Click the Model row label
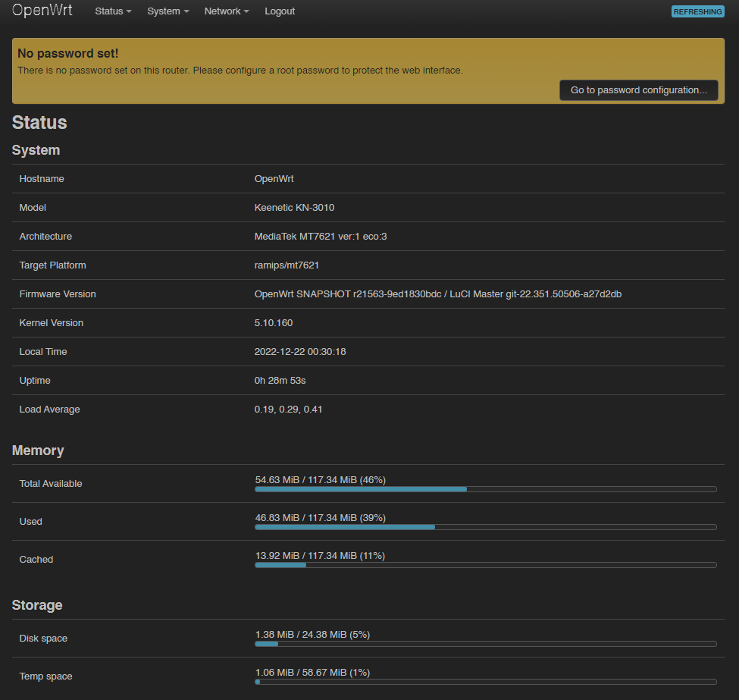This screenshot has height=700, width=739. 33,208
